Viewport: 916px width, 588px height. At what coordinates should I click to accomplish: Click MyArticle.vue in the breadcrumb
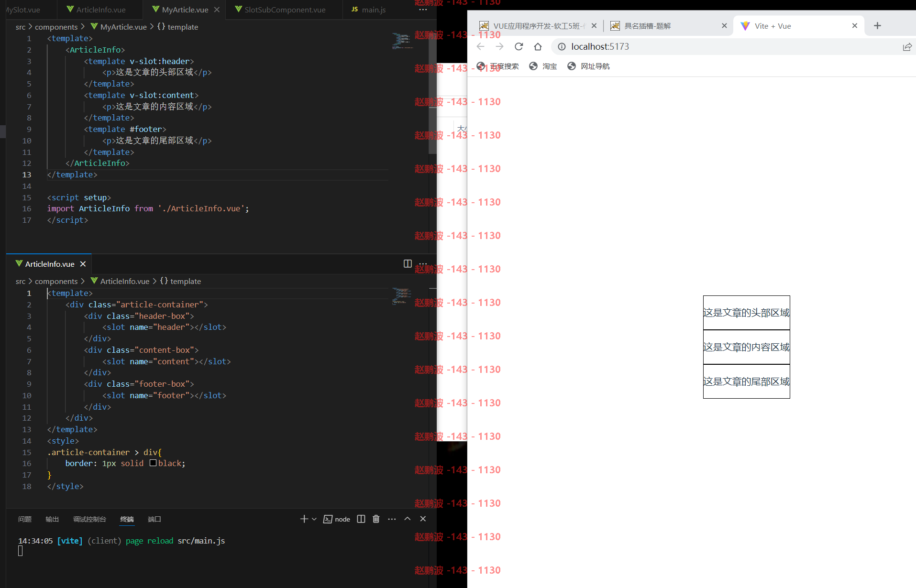[119, 27]
